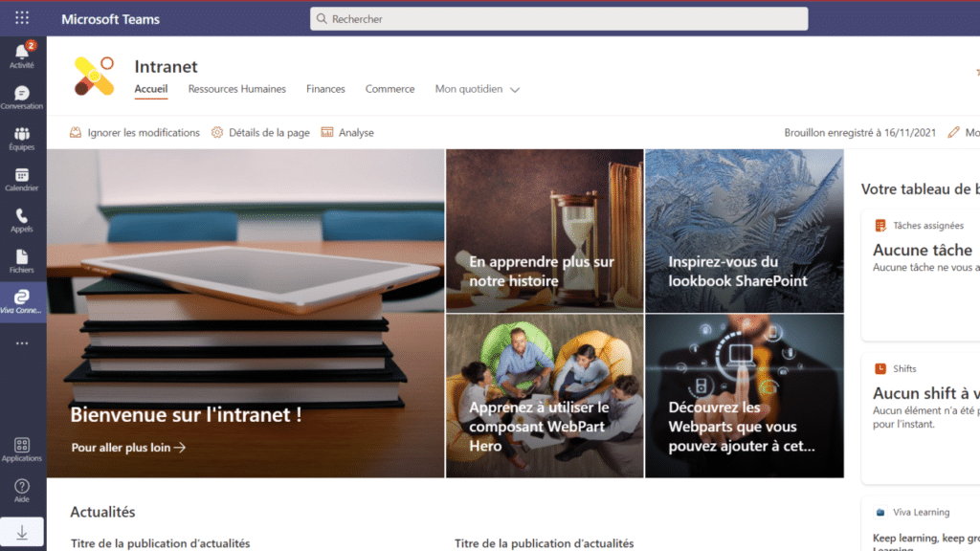Screen dimensions: 980x551
Task: Open Apprenez à utiliser le composant WebPart Hero tile
Action: 545,396
